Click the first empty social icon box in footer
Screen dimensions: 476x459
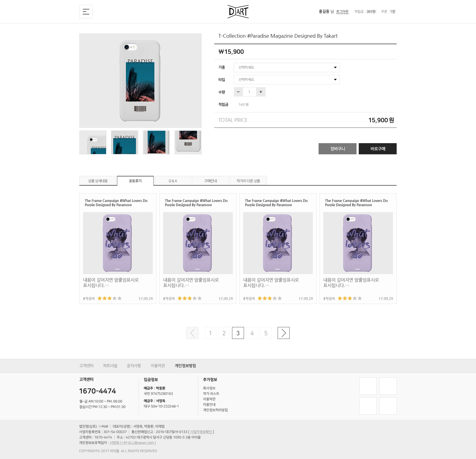368,386
